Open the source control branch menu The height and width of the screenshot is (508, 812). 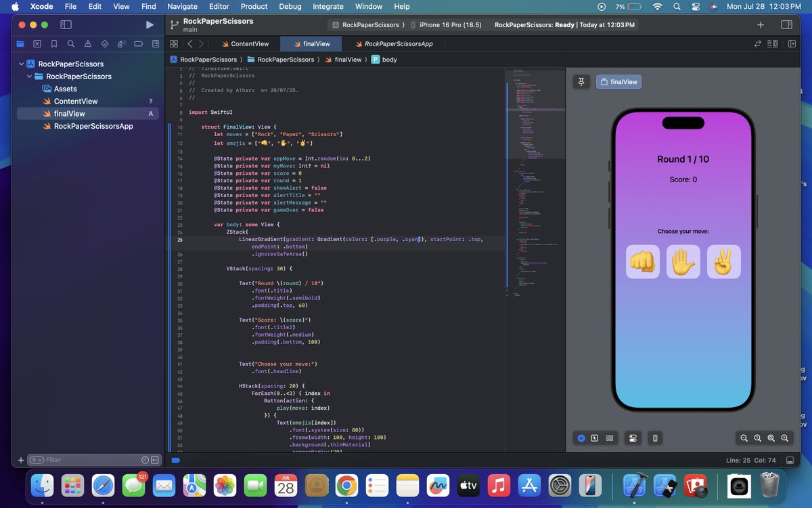point(174,24)
